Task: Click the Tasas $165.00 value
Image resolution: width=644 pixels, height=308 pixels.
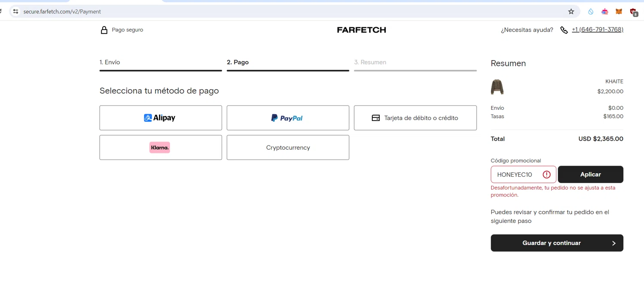Action: (613, 116)
